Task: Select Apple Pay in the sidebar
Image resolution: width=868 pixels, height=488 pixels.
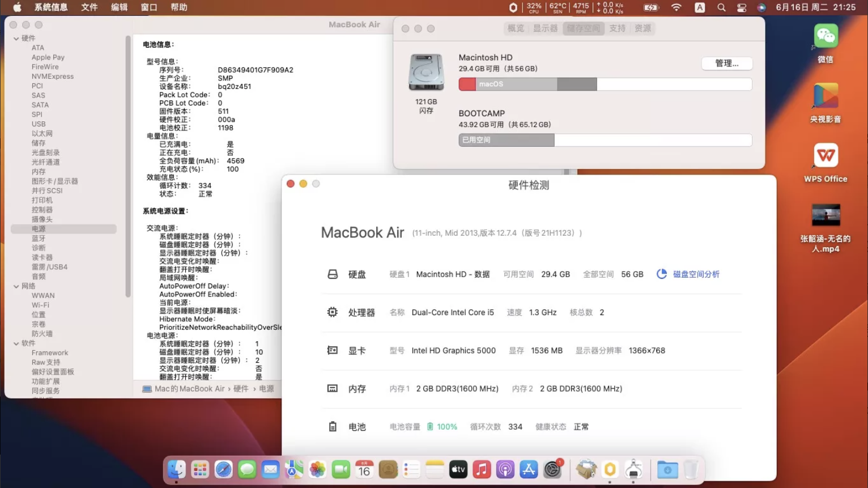Action: tap(48, 57)
